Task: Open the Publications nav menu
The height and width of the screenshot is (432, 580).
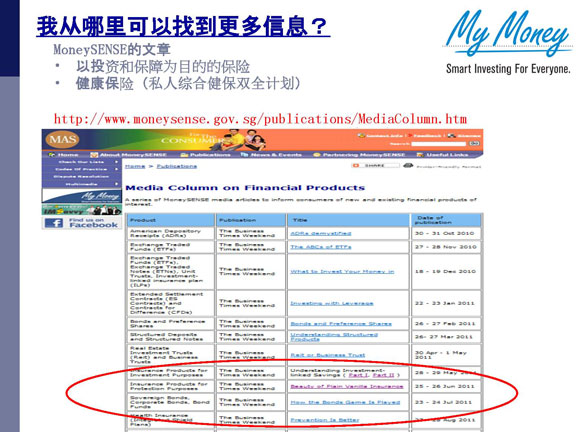Action: pyautogui.click(x=210, y=155)
